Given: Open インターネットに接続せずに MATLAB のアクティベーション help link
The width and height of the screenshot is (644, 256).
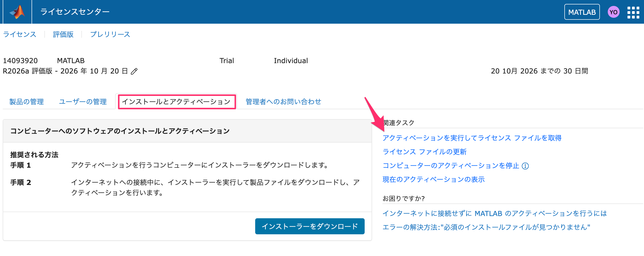Looking at the screenshot, I should click(495, 213).
